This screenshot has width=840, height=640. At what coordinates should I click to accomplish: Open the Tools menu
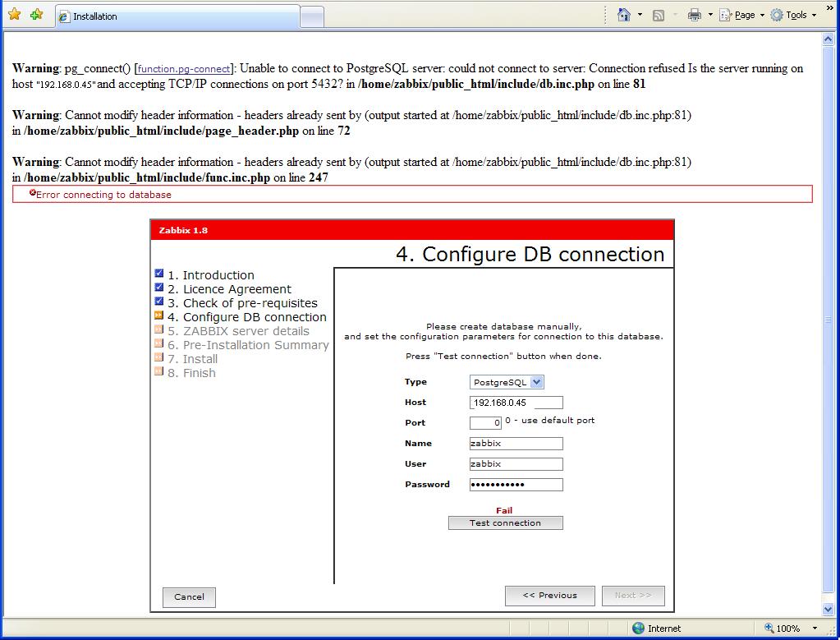click(793, 15)
